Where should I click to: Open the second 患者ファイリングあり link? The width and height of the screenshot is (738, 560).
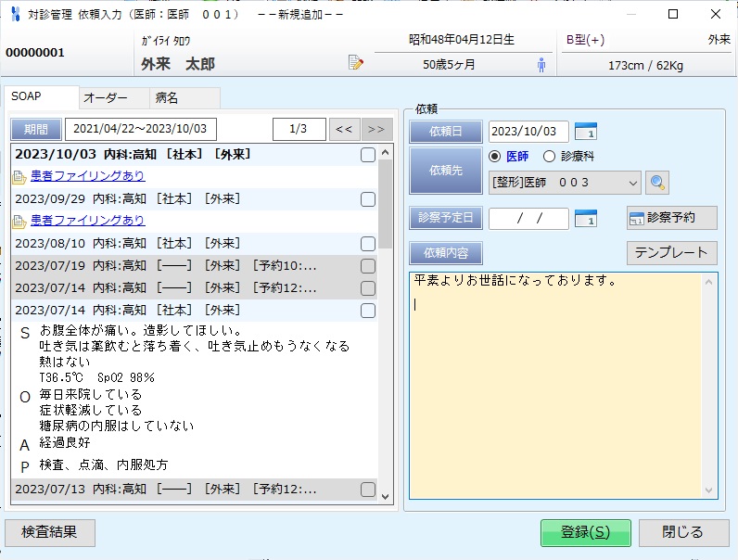87,221
